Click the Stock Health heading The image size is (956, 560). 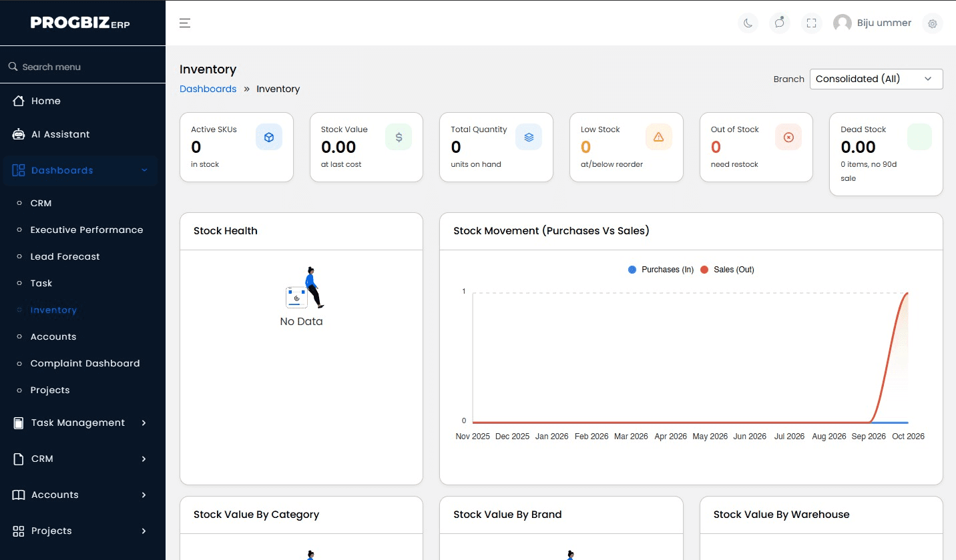225,231
